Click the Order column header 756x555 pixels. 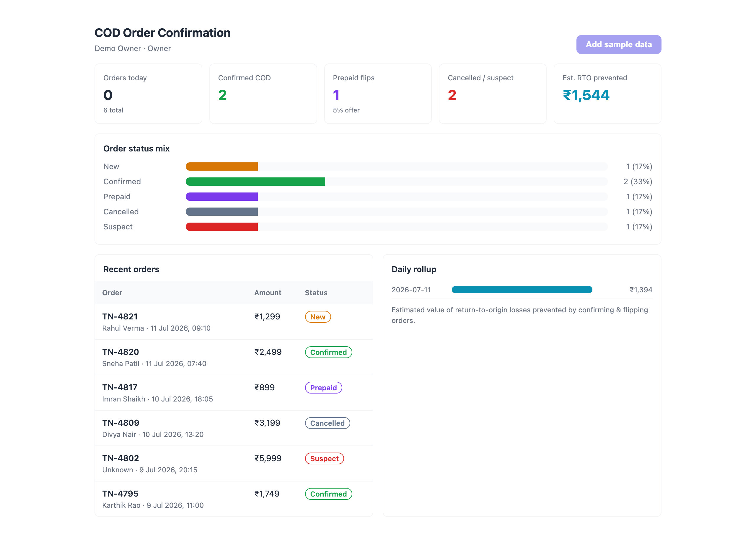click(112, 293)
